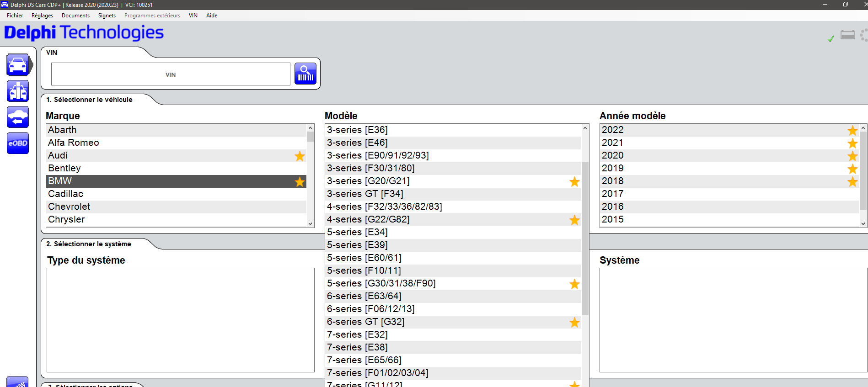Click the star beside 6-series GT [G32]
Viewport: 868px width, 387px height.
pos(574,322)
